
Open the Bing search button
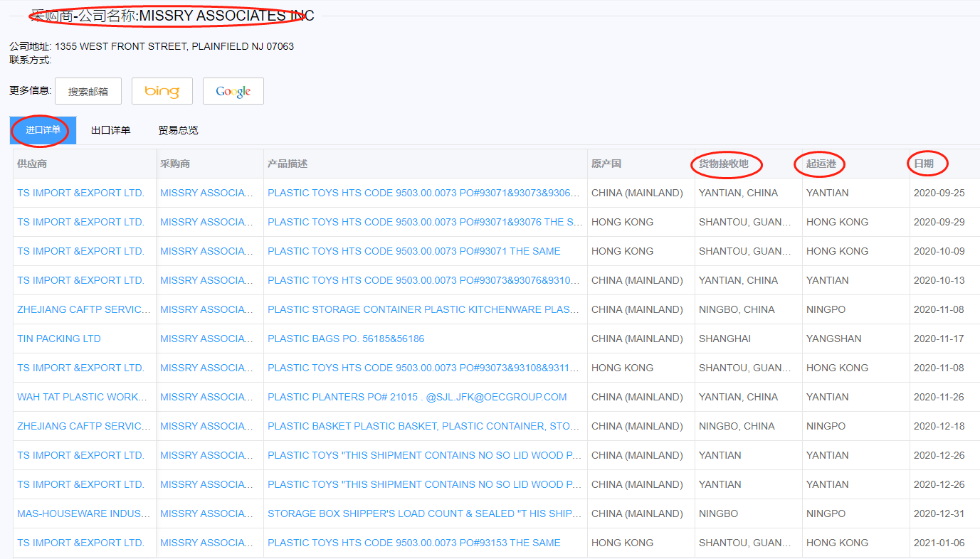click(162, 91)
